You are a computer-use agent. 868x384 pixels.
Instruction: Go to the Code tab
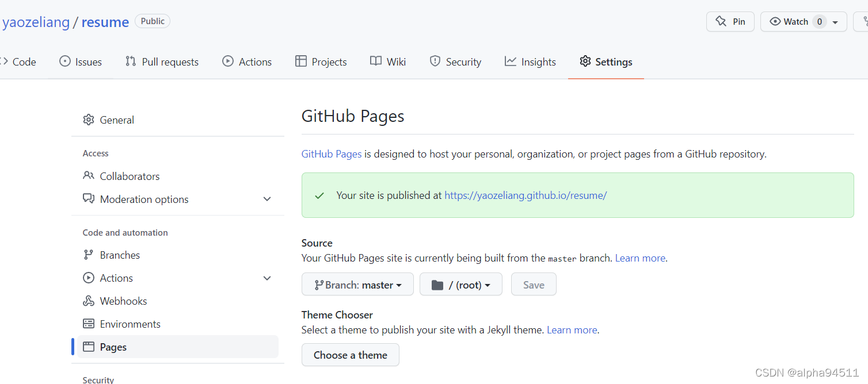[18, 62]
